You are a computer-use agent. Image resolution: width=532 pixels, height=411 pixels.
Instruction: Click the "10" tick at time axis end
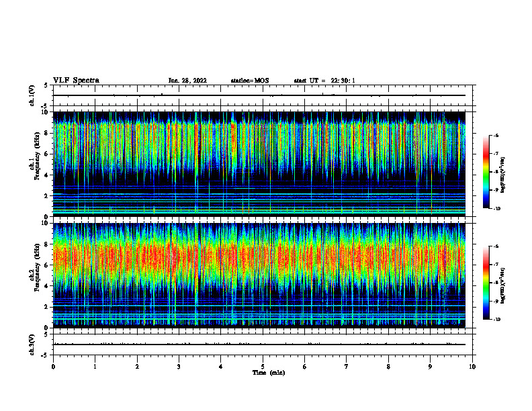(472, 367)
